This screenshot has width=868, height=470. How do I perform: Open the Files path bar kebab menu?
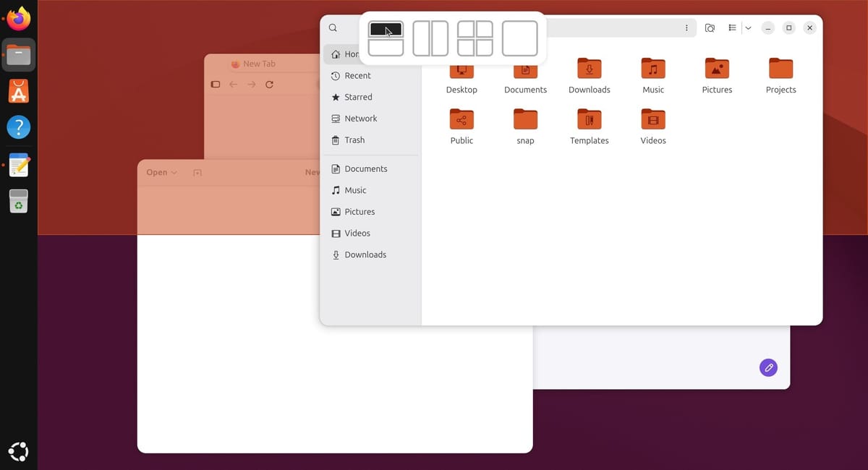686,27
